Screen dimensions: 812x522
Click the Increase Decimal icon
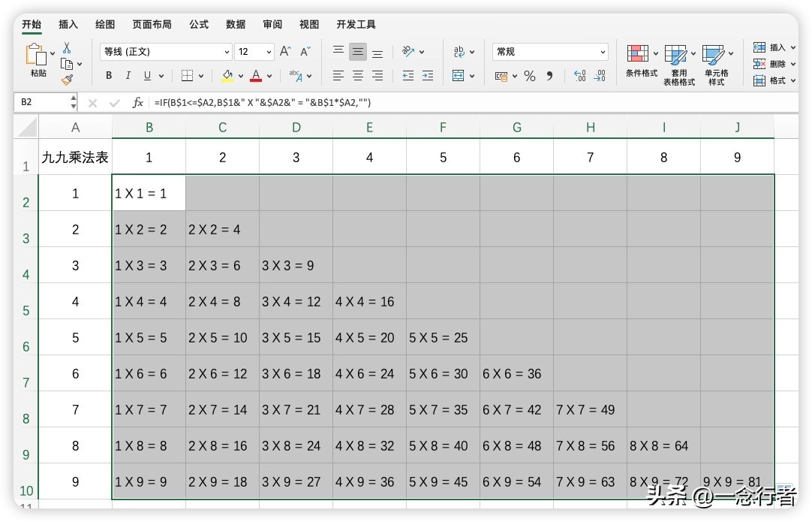tap(579, 76)
